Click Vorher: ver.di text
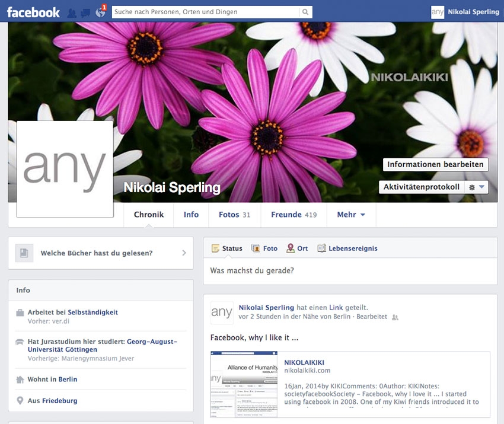 coord(49,321)
